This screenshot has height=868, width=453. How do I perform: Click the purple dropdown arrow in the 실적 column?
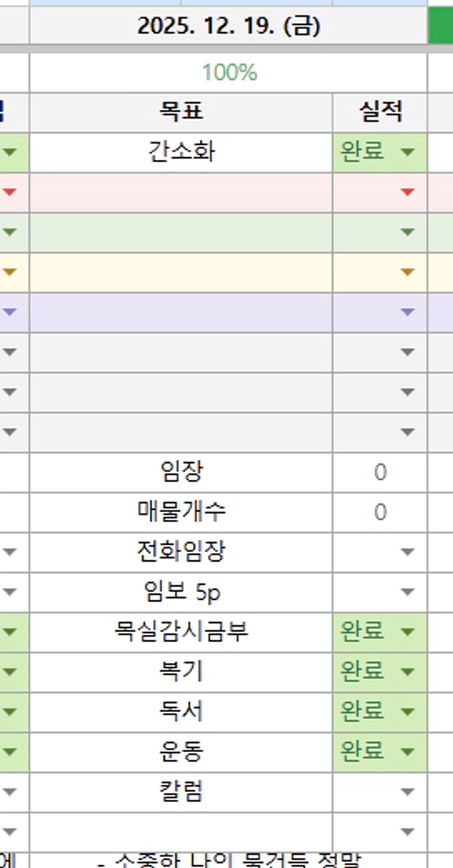[407, 312]
